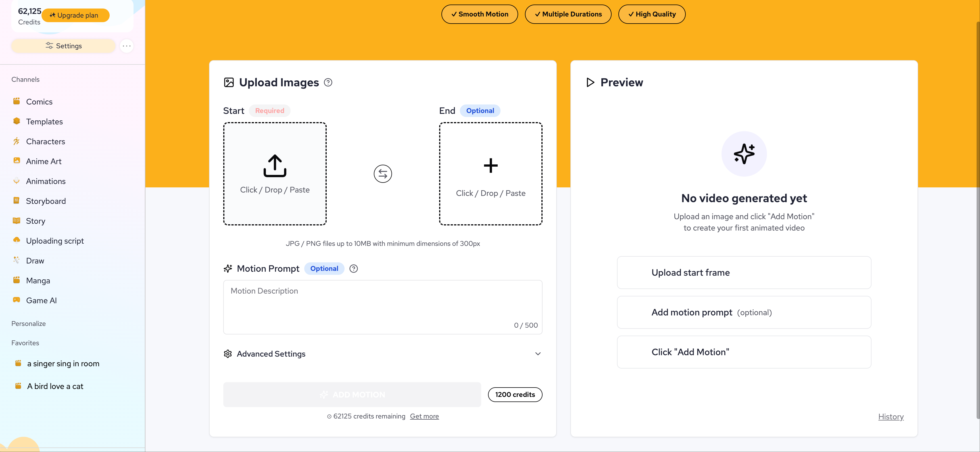This screenshot has height=452, width=980.
Task: Open the three-dots more options button
Action: [127, 46]
